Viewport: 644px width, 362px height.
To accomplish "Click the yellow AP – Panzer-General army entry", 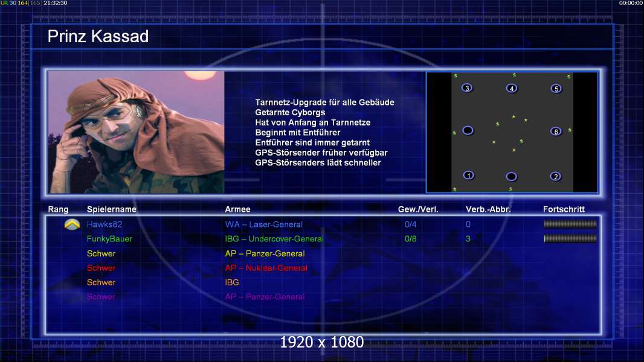I will [265, 253].
